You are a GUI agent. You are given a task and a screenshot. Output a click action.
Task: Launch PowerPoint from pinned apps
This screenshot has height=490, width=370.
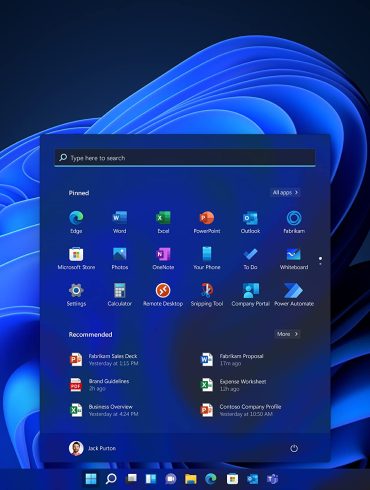(x=207, y=222)
